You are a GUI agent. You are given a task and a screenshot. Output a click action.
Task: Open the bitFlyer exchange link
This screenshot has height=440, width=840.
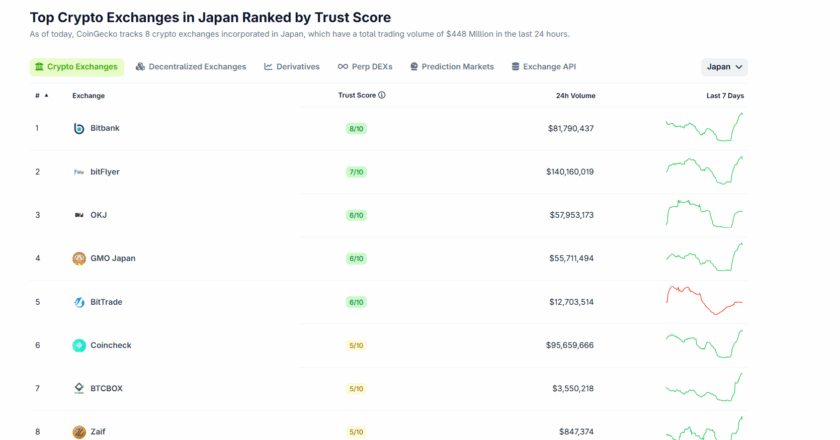tap(105, 171)
